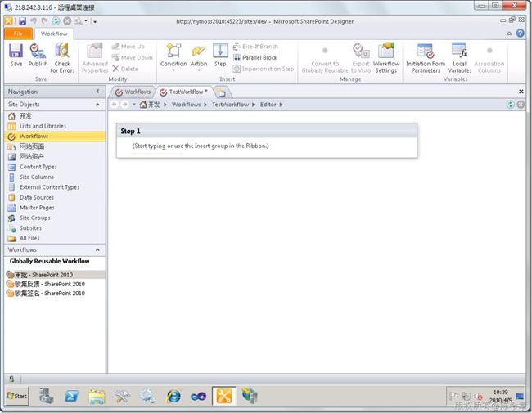Open the File tab
The image size is (532, 413).
(18, 34)
